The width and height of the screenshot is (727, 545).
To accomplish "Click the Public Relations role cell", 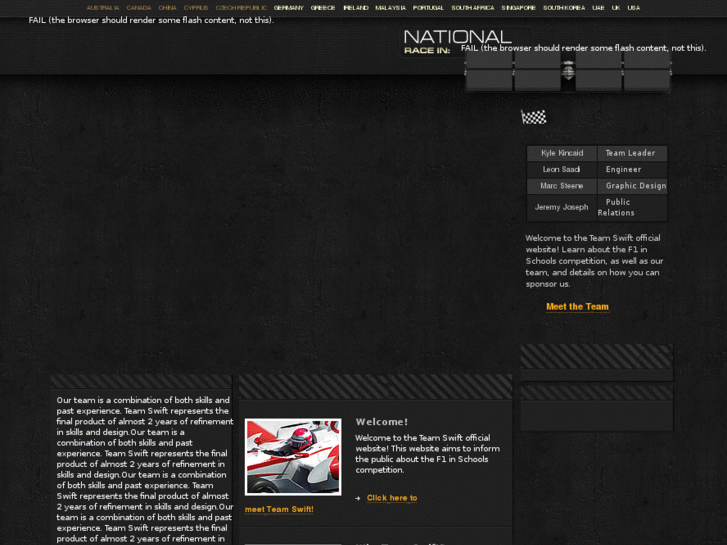I will pyautogui.click(x=632, y=207).
